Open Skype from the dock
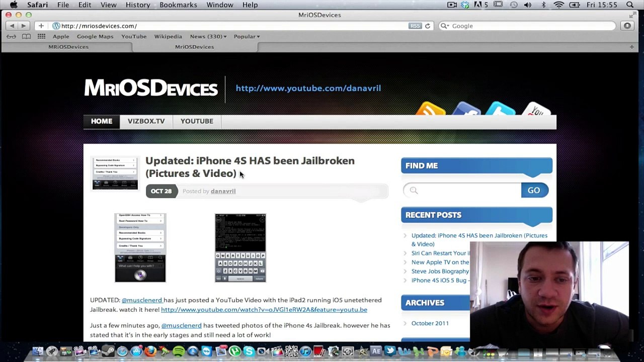Image resolution: width=644 pixels, height=362 pixels. [249, 351]
